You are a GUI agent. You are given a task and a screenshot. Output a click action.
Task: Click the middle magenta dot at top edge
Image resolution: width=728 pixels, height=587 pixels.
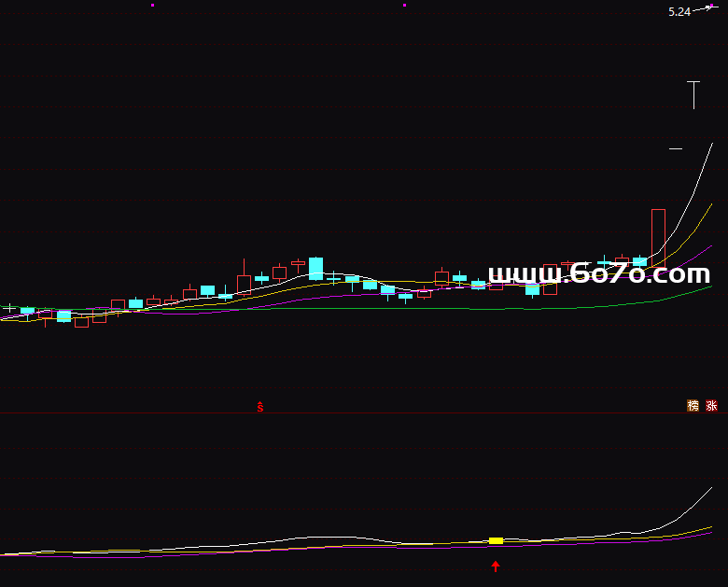[x=404, y=5]
